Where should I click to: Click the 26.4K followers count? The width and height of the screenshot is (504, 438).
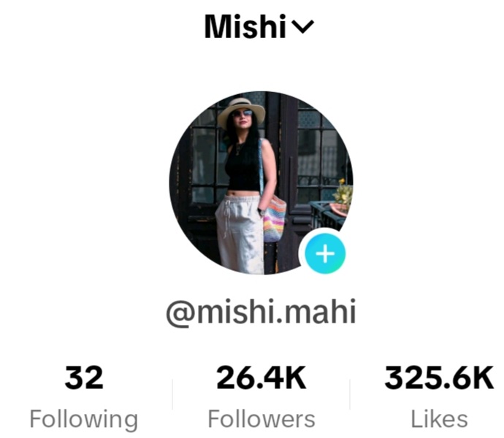[x=261, y=377]
